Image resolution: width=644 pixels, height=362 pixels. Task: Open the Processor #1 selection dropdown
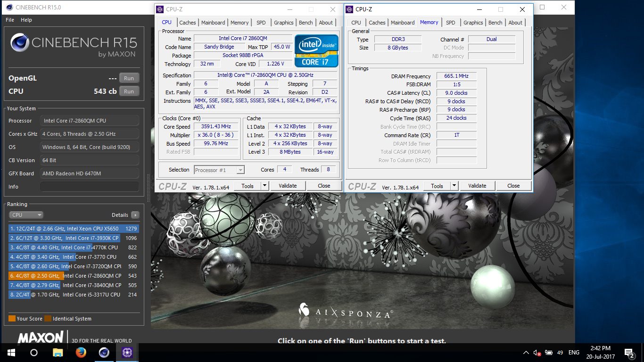[219, 170]
